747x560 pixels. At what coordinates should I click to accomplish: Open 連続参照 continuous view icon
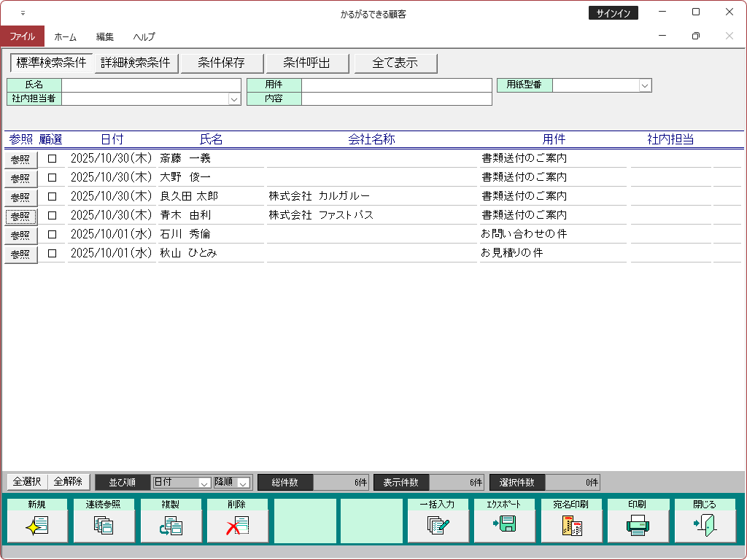104,525
